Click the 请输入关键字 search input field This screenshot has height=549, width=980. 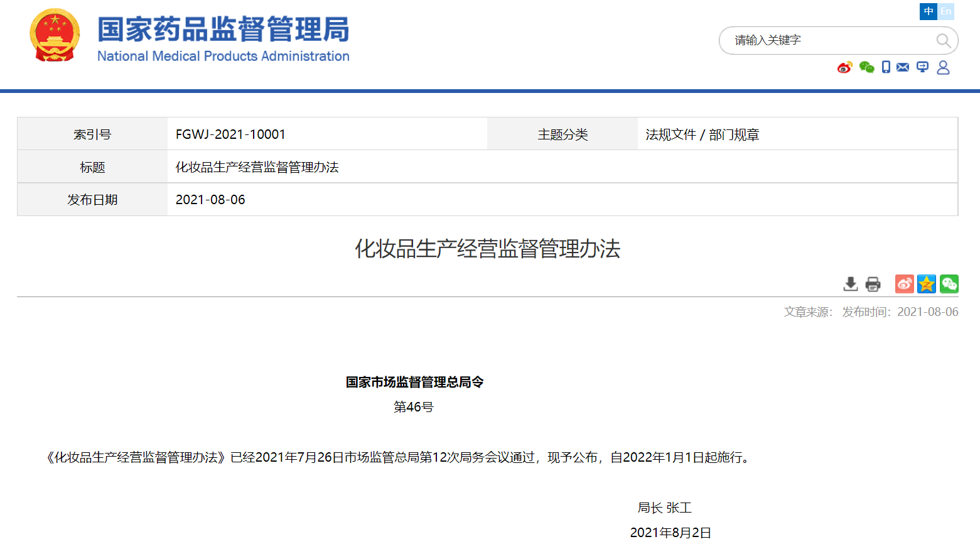pyautogui.click(x=829, y=41)
